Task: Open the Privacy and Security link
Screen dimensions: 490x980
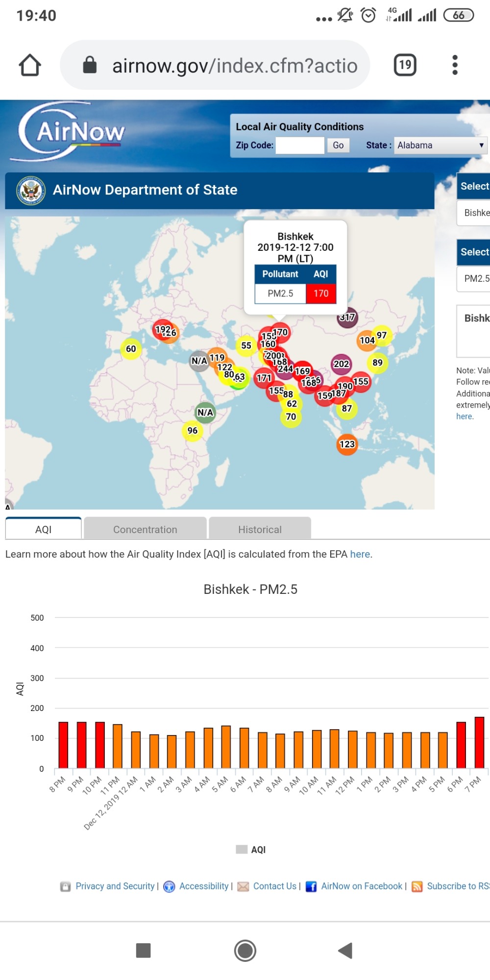Action: pyautogui.click(x=115, y=886)
